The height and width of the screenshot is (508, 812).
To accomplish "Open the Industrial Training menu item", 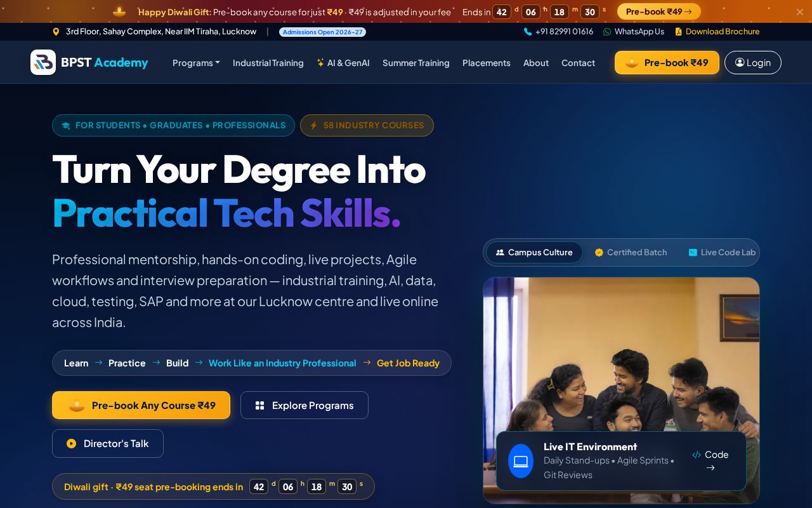I will pyautogui.click(x=268, y=63).
